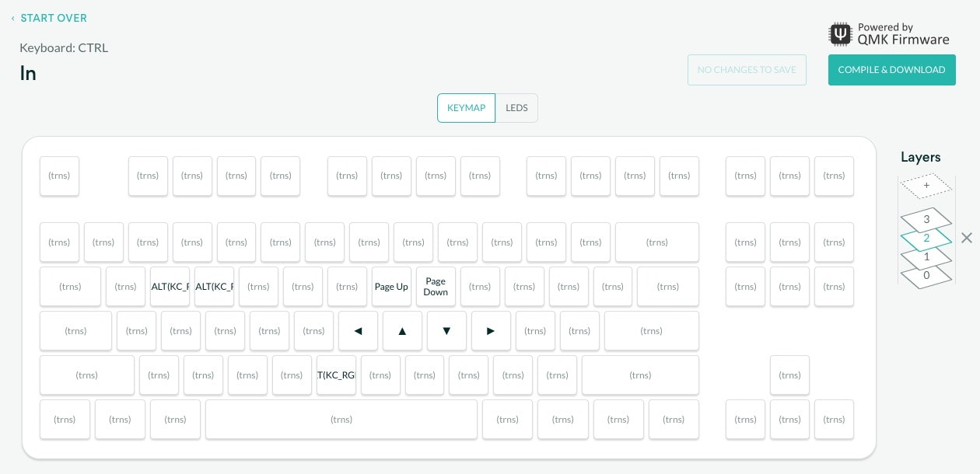Edit the layout name "In"
Viewport: 980px width, 474px height.
pyautogui.click(x=28, y=73)
